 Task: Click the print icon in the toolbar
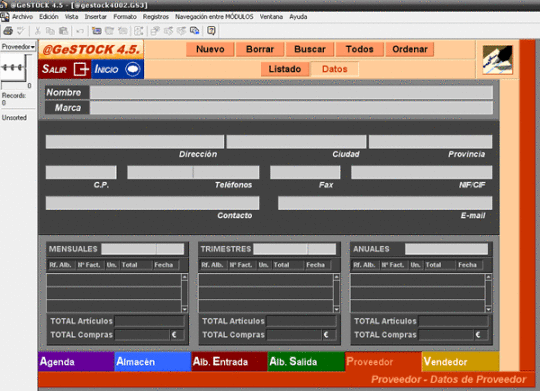coord(8,31)
